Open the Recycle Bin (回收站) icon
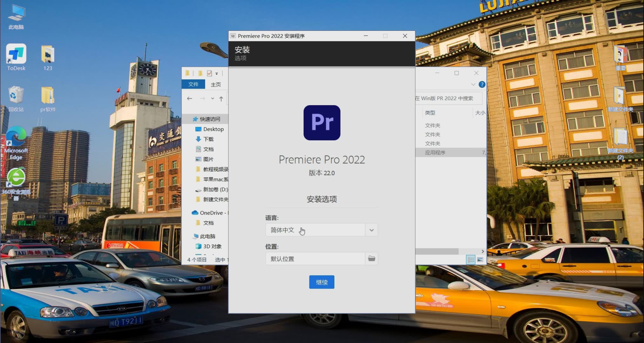 16,99
